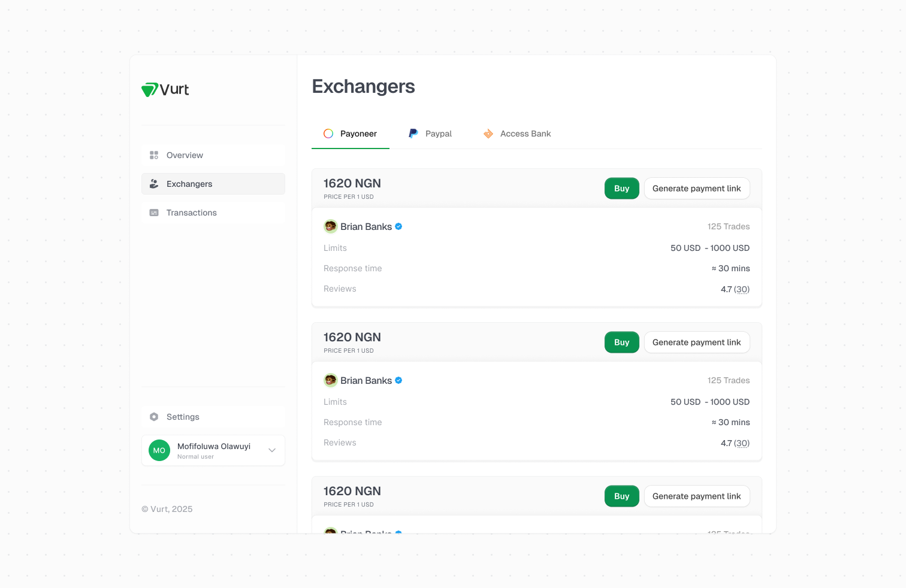Click the Paypal logo icon
The width and height of the screenshot is (906, 588).
point(413,134)
